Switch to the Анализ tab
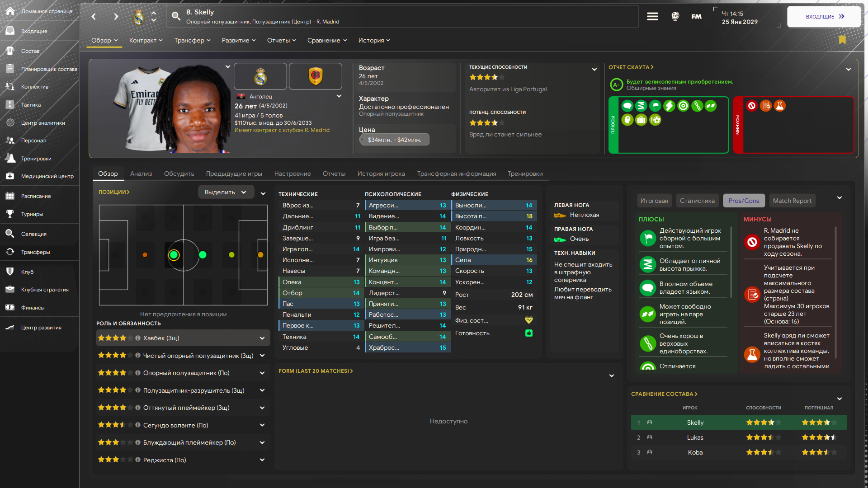 (141, 174)
